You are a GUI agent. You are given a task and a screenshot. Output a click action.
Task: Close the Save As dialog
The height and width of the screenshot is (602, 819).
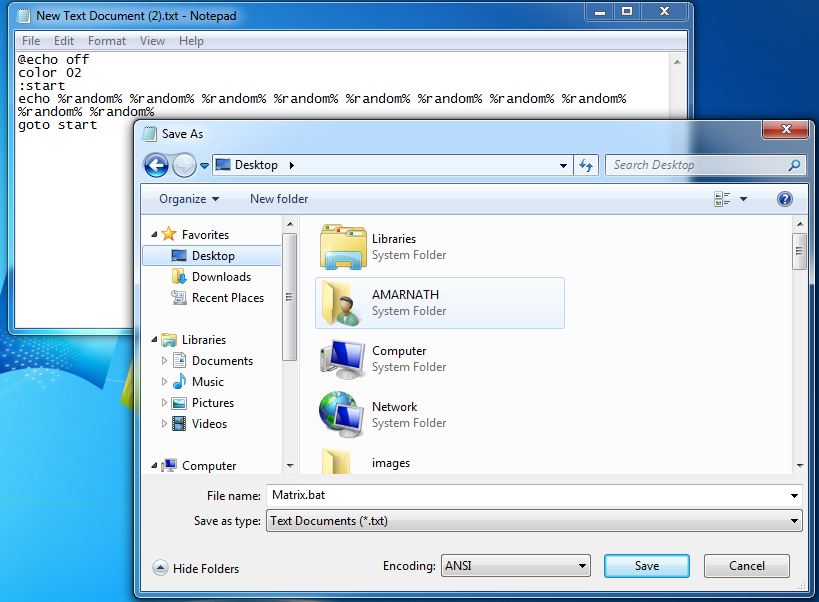[x=786, y=129]
